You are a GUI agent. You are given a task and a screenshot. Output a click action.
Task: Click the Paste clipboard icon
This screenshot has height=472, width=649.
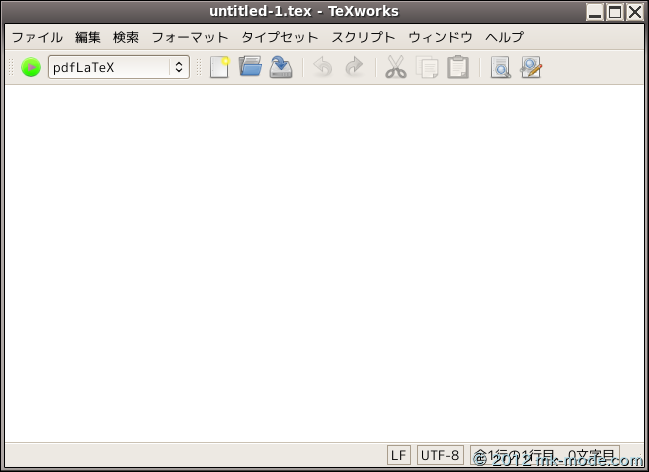click(458, 68)
